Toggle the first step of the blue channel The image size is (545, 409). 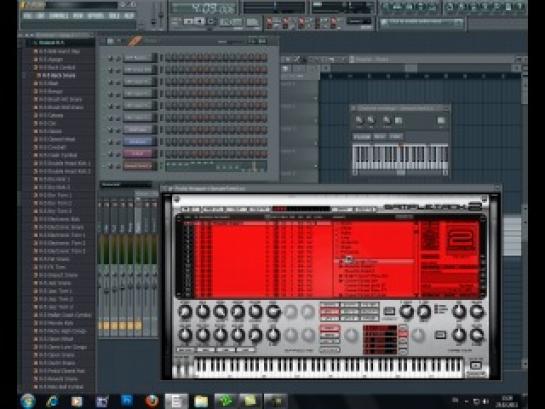pyautogui.click(x=168, y=142)
